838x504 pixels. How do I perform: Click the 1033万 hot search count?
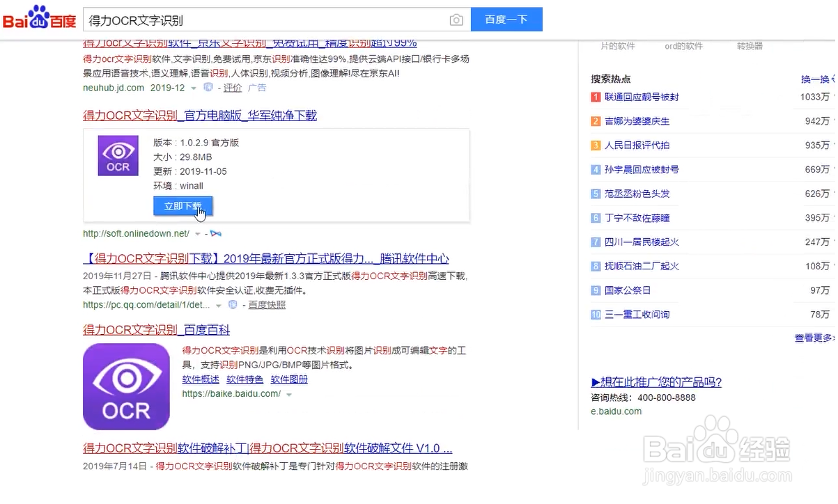pos(815,97)
